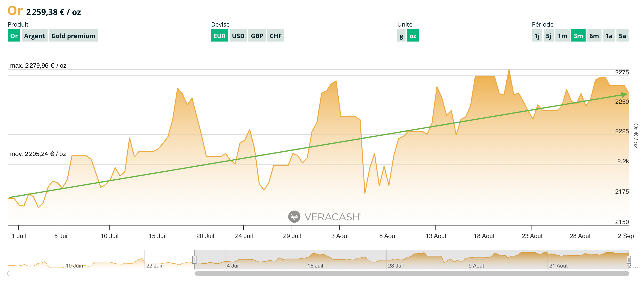Click the Devise heading

[x=220, y=24]
